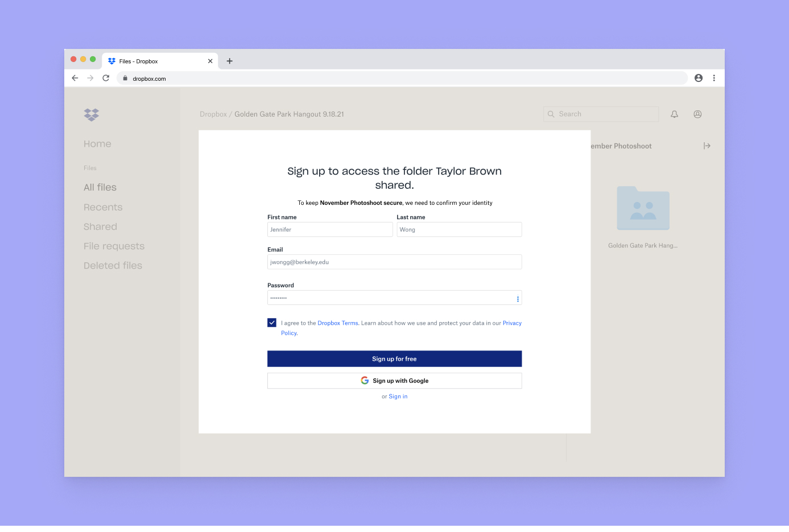Click the Sign up for free button
This screenshot has width=789, height=532.
(x=395, y=359)
